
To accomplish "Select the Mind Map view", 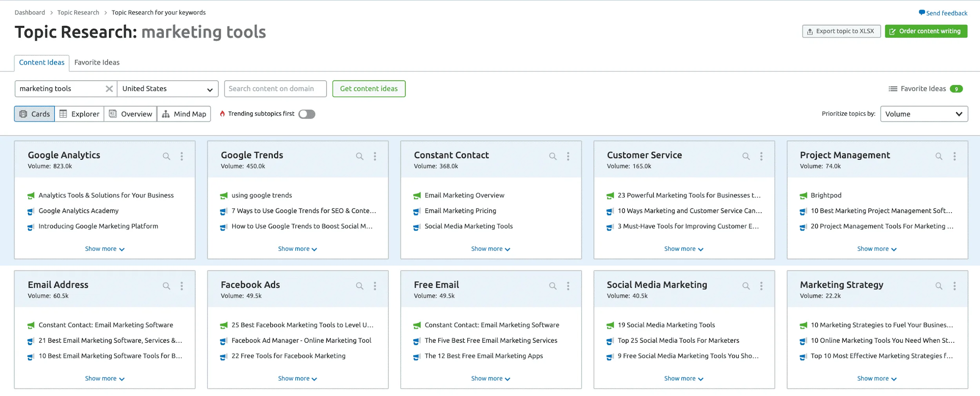I will (184, 114).
